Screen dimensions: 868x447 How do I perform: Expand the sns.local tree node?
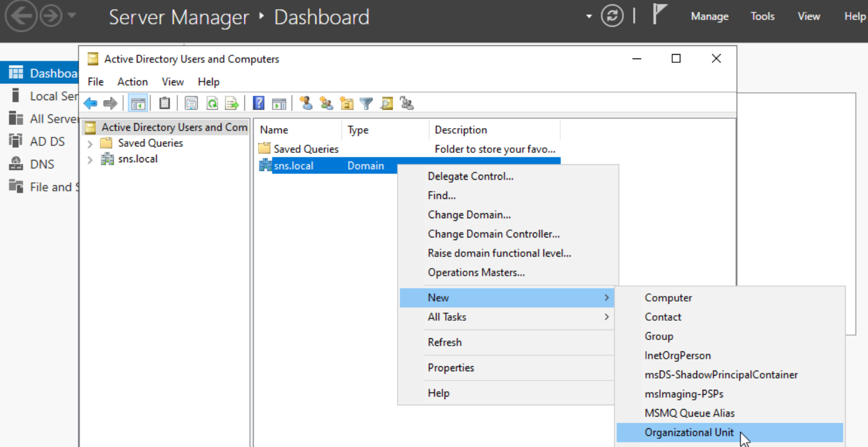click(x=90, y=159)
